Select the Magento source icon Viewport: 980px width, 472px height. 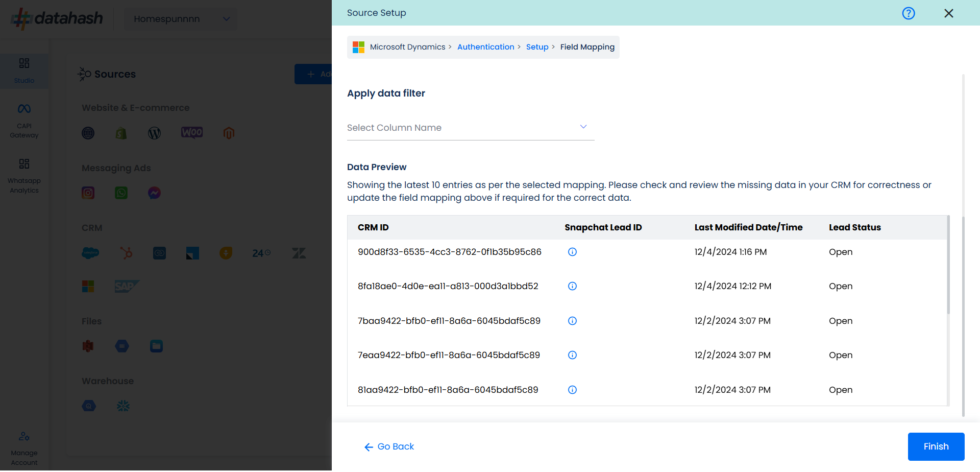point(229,133)
